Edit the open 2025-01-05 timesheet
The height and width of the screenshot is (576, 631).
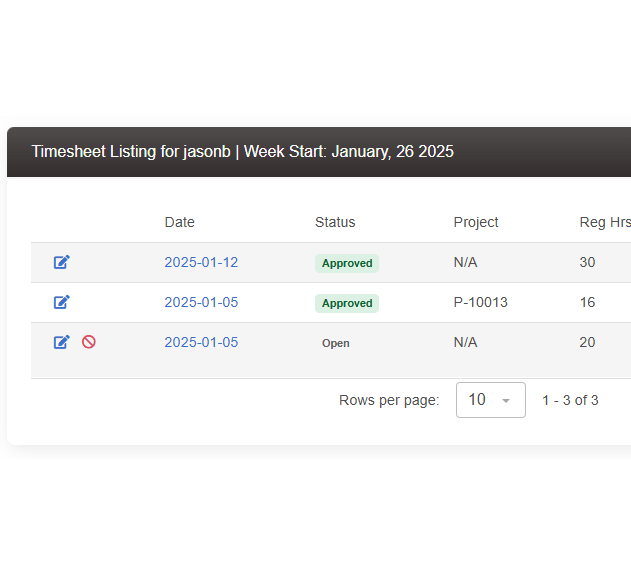(62, 342)
